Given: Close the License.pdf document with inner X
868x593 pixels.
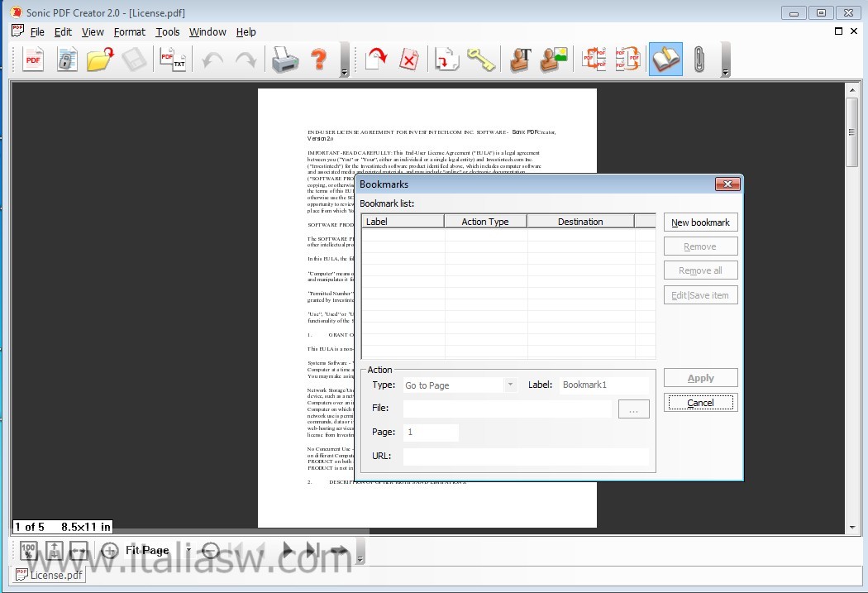Looking at the screenshot, I should 854,31.
